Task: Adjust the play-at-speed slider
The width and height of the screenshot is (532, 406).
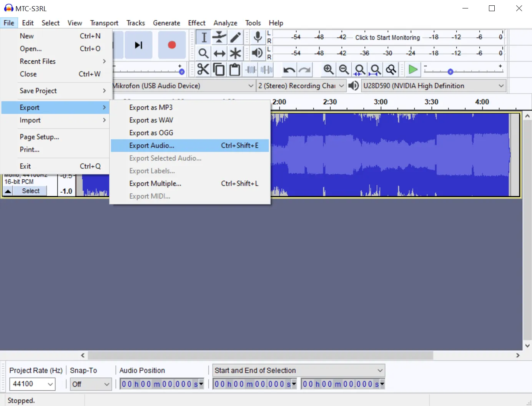Action: (450, 71)
